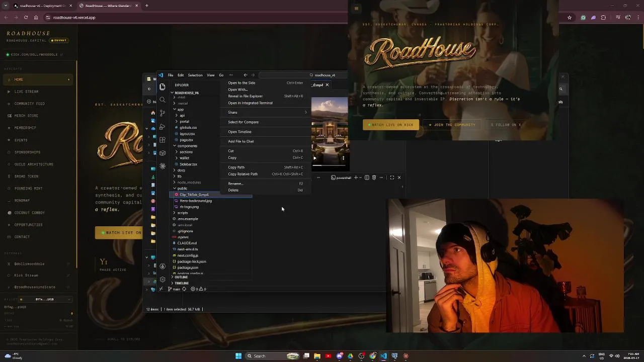644x362 pixels.
Task: Open the Search view in VS Code activity bar
Action: click(x=163, y=100)
